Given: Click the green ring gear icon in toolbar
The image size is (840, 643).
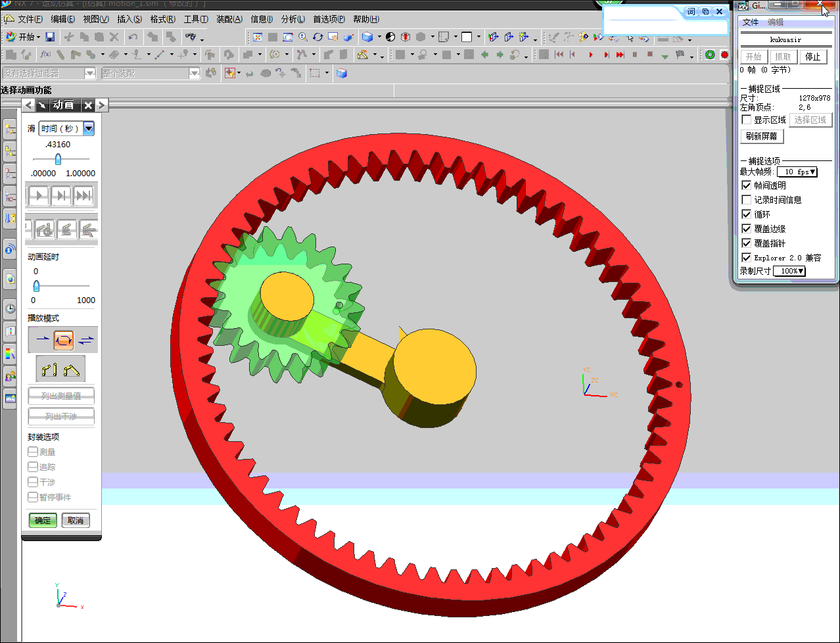Looking at the screenshot, I should tap(710, 55).
